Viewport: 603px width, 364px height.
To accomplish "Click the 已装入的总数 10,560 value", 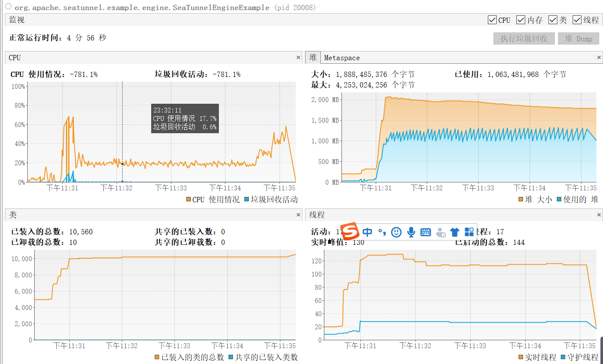I will click(x=81, y=232).
